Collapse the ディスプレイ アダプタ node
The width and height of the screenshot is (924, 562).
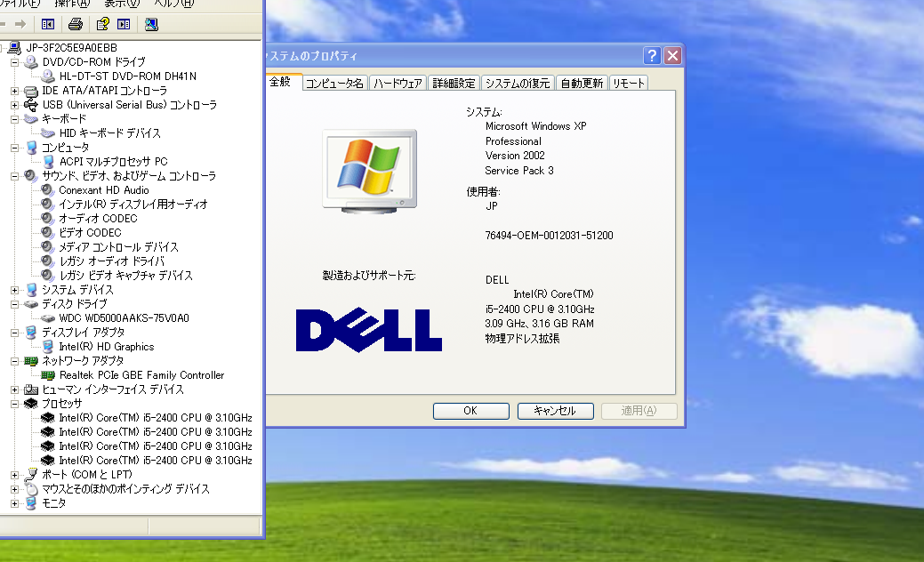coord(14,333)
